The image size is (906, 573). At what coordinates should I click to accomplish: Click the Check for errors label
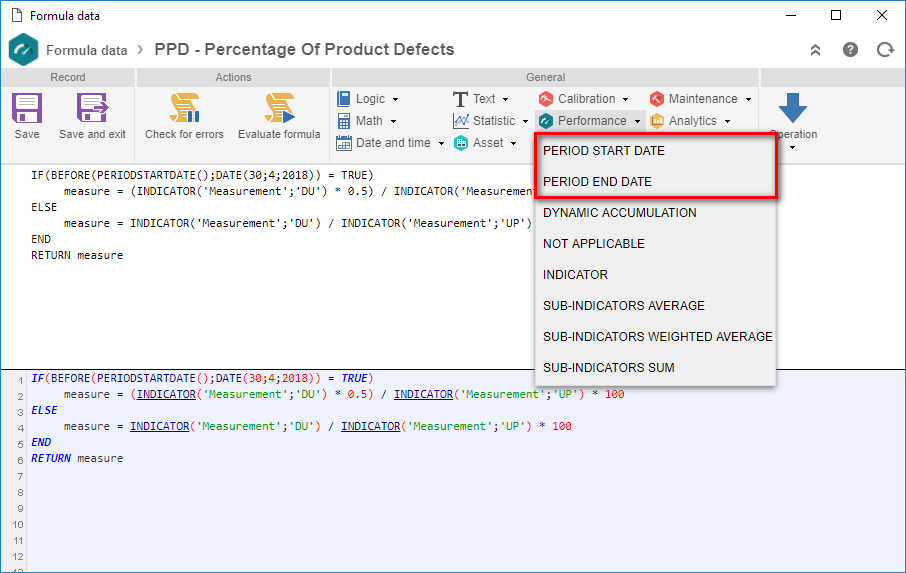tap(184, 134)
